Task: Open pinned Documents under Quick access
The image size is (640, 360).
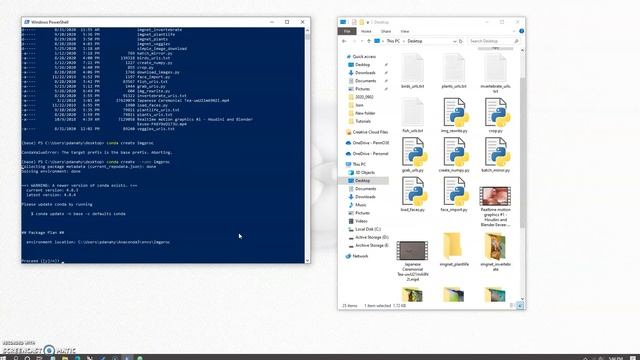Action: click(365, 81)
